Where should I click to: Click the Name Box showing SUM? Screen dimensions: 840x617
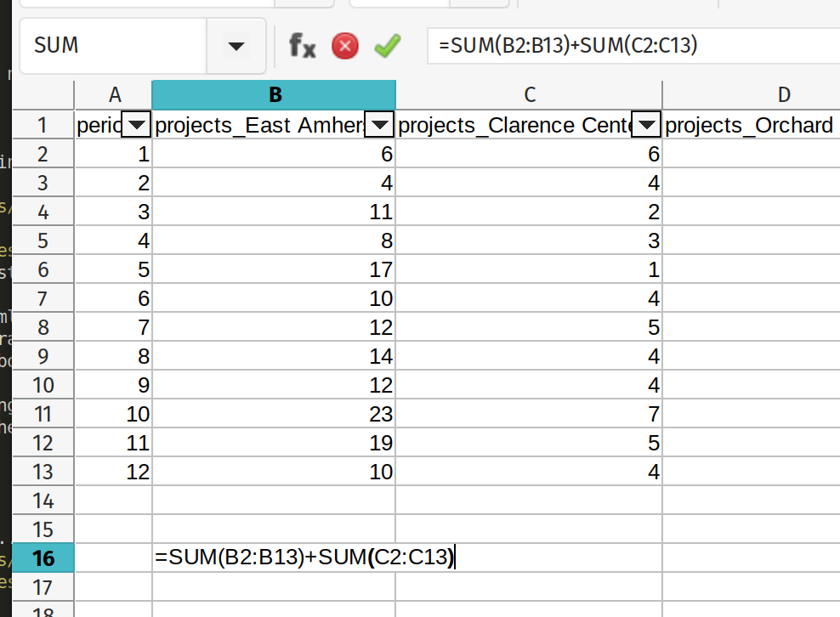pyautogui.click(x=111, y=46)
